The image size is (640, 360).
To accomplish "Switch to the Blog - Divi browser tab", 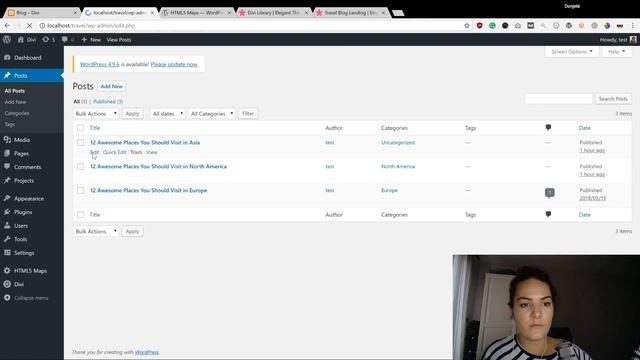I will pyautogui.click(x=42, y=13).
